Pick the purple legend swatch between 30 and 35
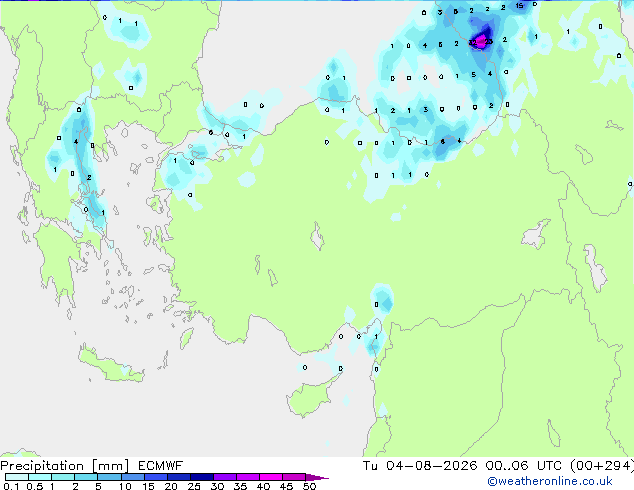This screenshot has height=490, width=634. 225,477
